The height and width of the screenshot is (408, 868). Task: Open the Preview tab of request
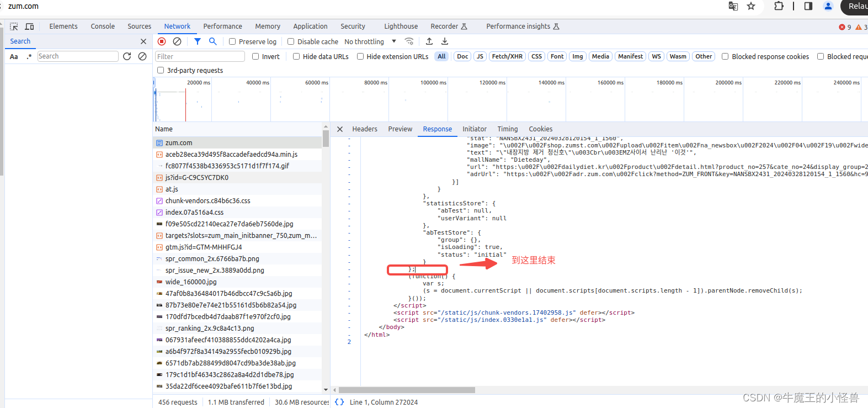[x=400, y=129]
